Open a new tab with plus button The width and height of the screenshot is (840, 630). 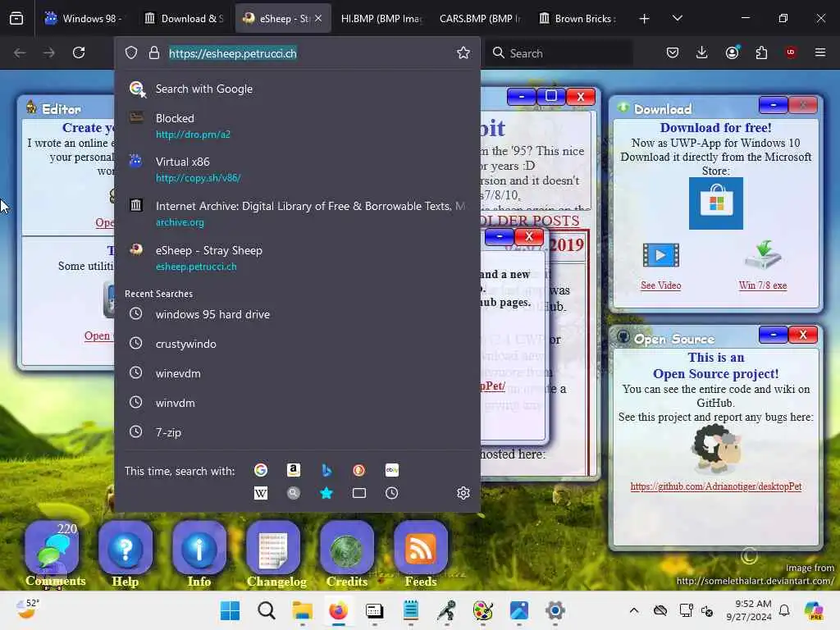click(x=645, y=18)
